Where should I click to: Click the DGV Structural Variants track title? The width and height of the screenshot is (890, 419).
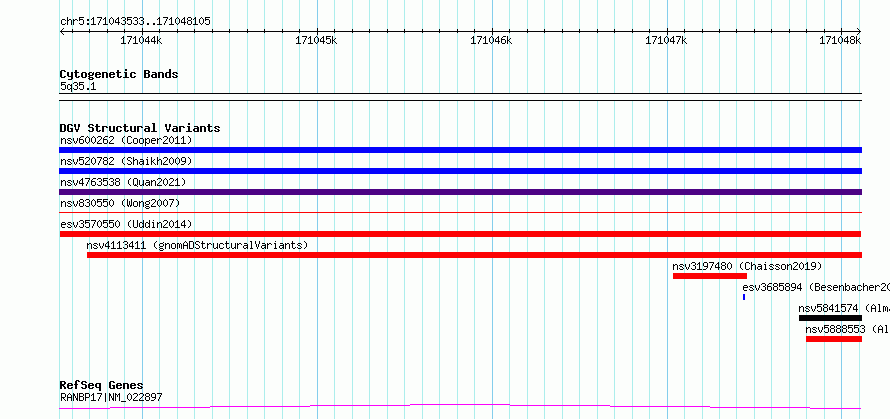coord(140,128)
